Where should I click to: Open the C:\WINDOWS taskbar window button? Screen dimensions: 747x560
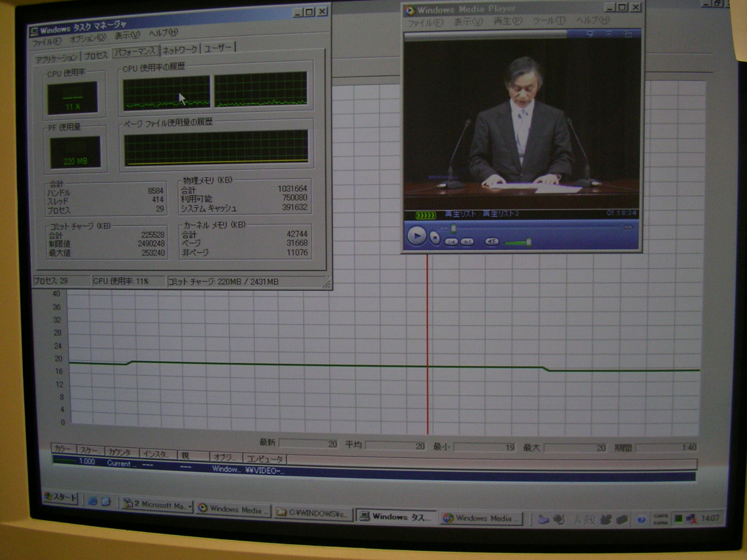(x=312, y=513)
